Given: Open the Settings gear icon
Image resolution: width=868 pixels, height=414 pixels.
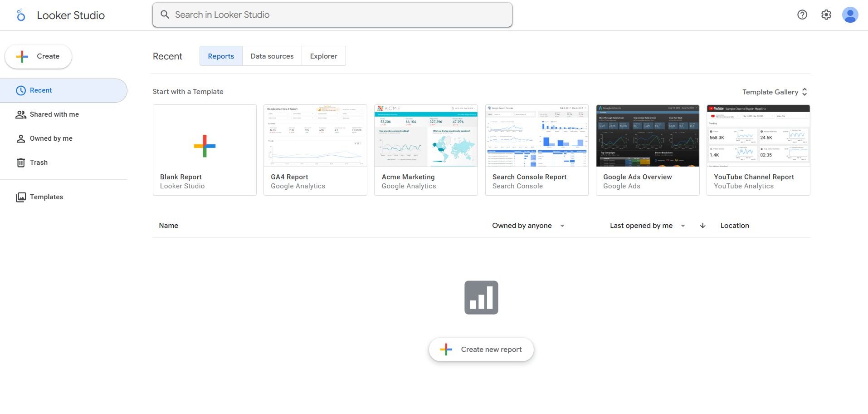Looking at the screenshot, I should coord(826,15).
